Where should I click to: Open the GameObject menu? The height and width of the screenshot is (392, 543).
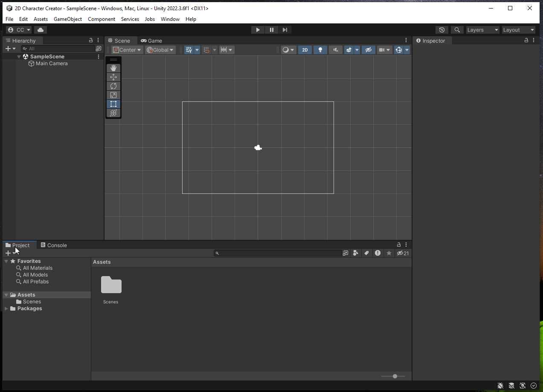[x=67, y=19]
